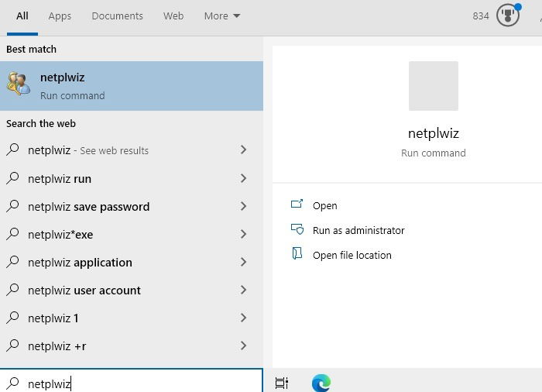Image resolution: width=542 pixels, height=392 pixels.
Task: Click the 834 rewards points count
Action: 481,16
